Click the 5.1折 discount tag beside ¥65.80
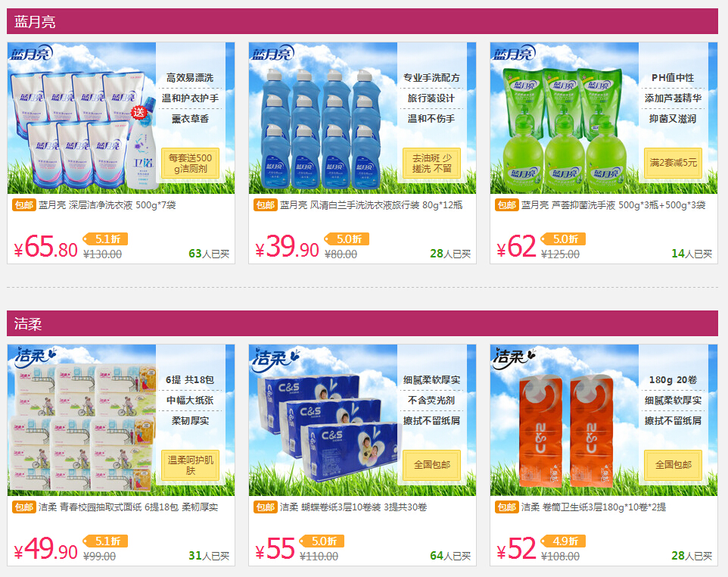728x577 pixels. click(x=105, y=239)
